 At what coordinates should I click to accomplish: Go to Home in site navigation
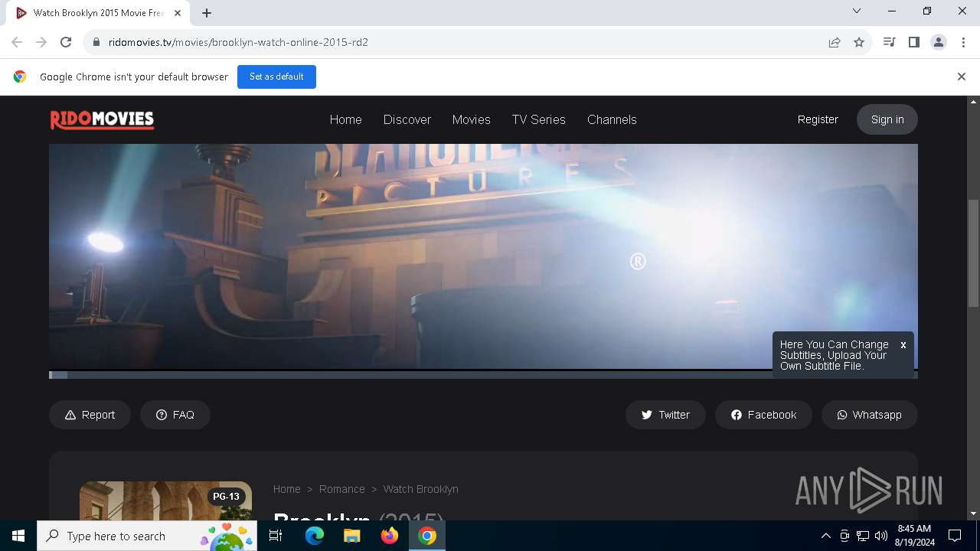[345, 119]
